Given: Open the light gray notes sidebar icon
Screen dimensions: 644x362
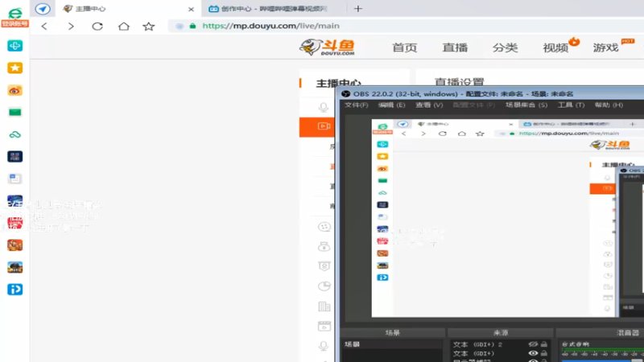Looking at the screenshot, I should pos(14,179).
